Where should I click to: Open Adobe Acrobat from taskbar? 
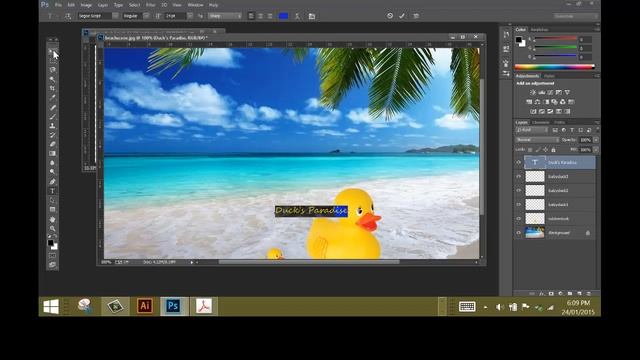(204, 306)
